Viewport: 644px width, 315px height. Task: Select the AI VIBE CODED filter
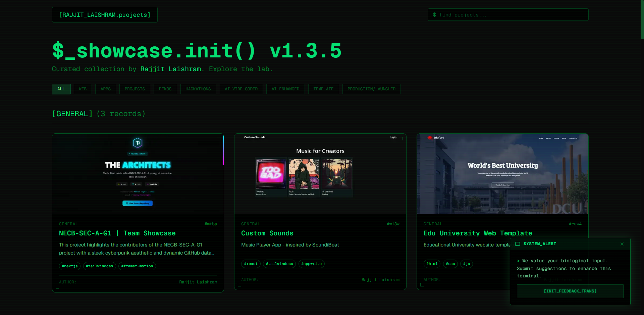[241, 89]
